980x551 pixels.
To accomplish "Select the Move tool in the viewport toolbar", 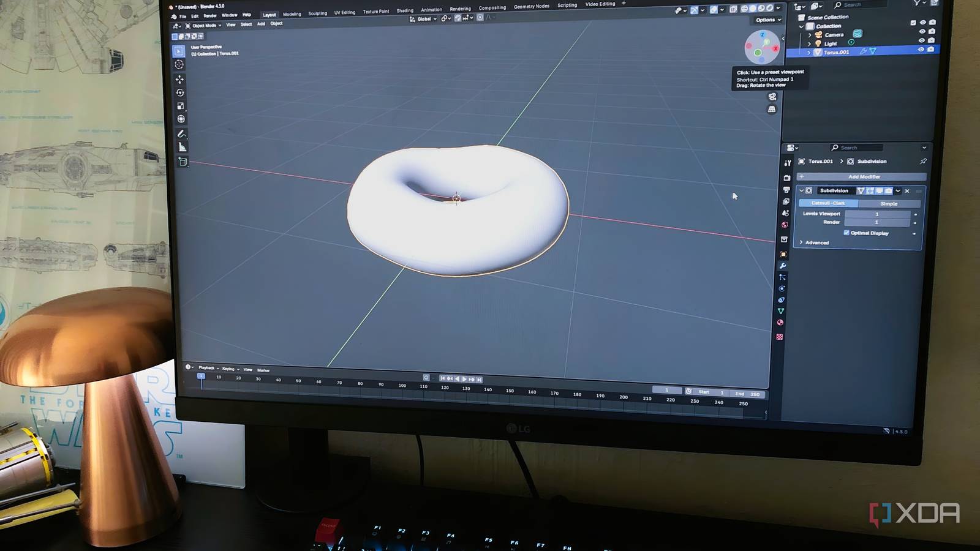I will 180,80.
